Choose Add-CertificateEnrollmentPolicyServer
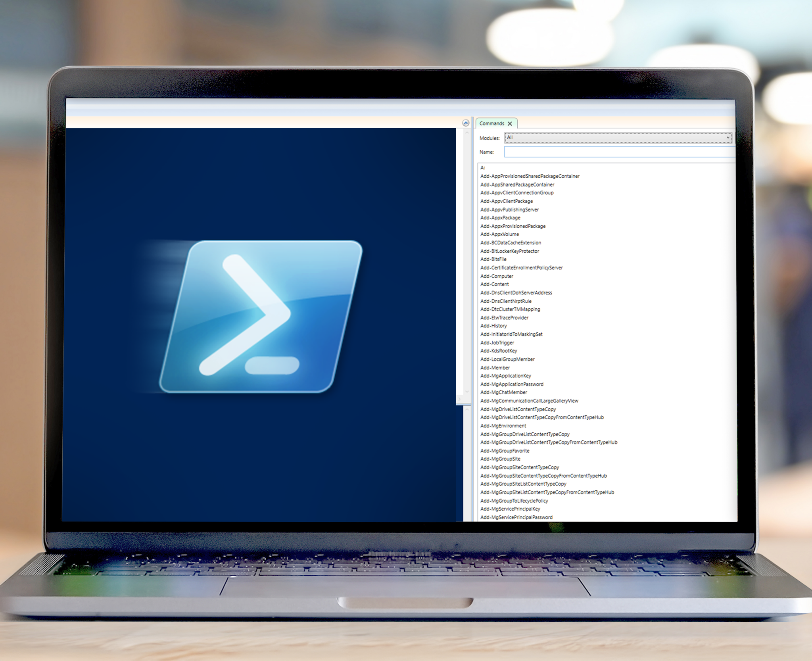Viewport: 812px width, 661px height. [521, 268]
